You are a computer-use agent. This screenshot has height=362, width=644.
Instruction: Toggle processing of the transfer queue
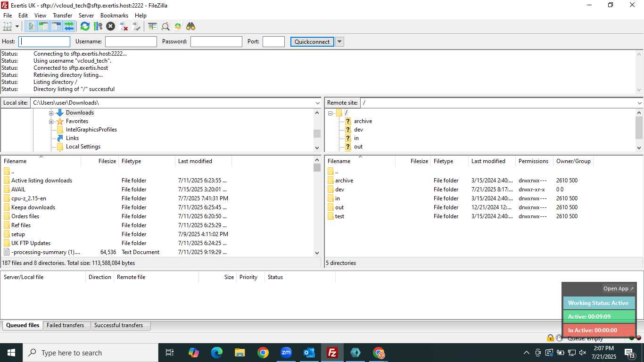(x=98, y=26)
